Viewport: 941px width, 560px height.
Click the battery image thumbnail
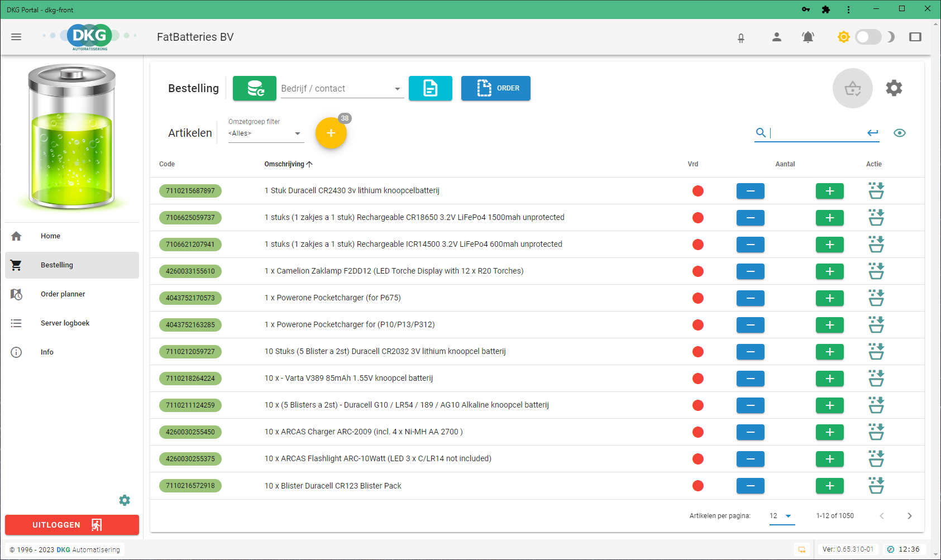coord(72,137)
